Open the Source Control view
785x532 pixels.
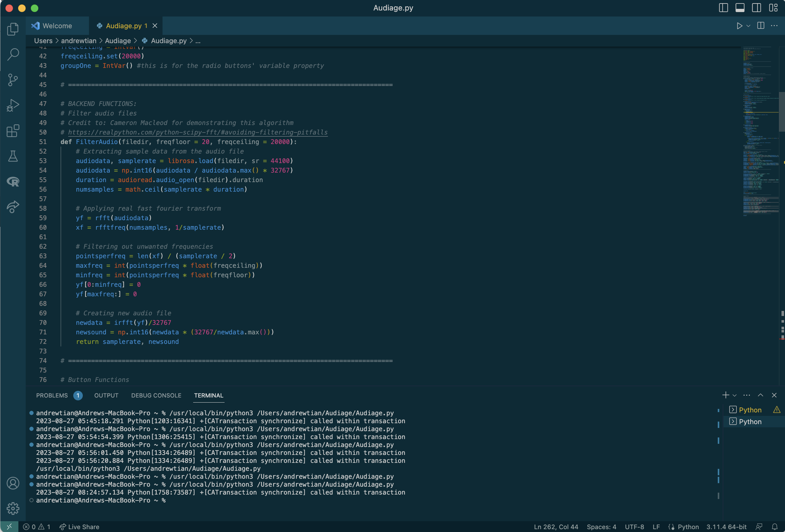13,80
